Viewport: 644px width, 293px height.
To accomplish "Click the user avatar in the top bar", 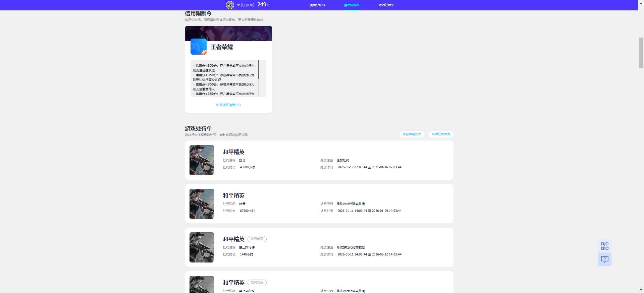I will coord(230,5).
